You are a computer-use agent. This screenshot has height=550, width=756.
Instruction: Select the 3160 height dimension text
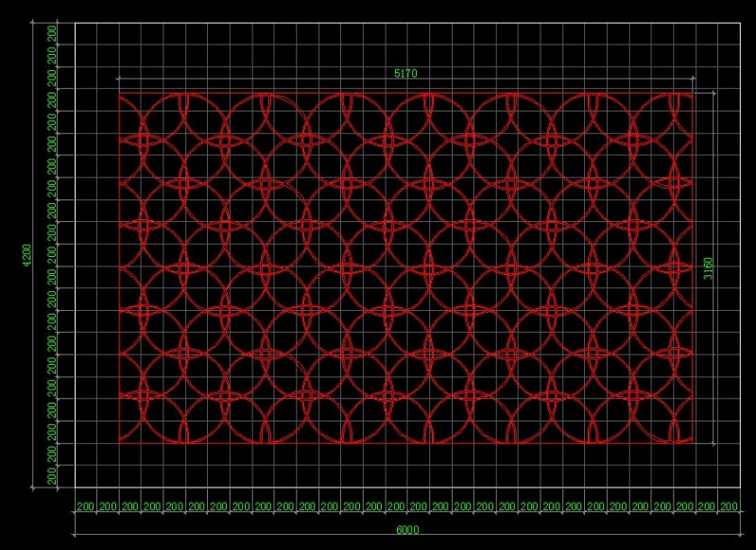(708, 268)
